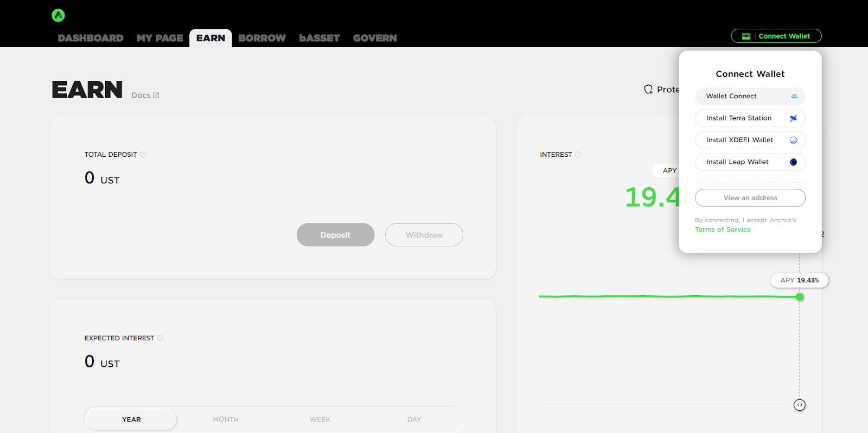The width and height of the screenshot is (868, 433).
Task: Pick Install Leap Wallet option
Action: [x=750, y=162]
